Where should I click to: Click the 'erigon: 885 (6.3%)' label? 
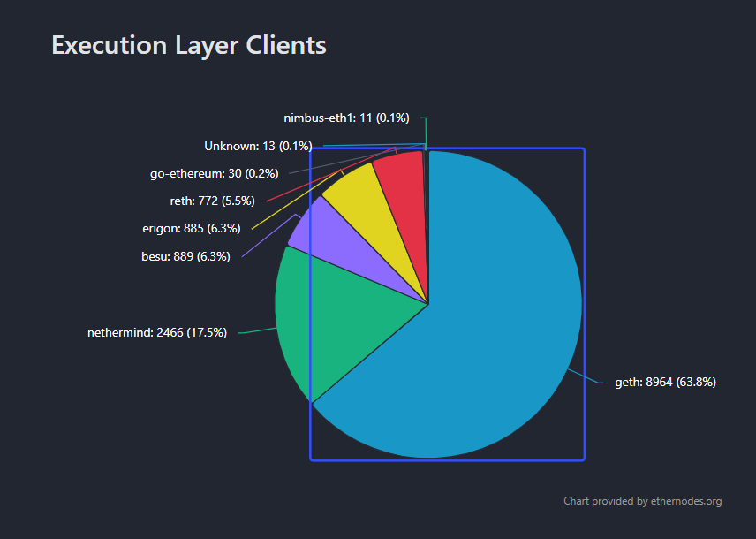pos(192,228)
